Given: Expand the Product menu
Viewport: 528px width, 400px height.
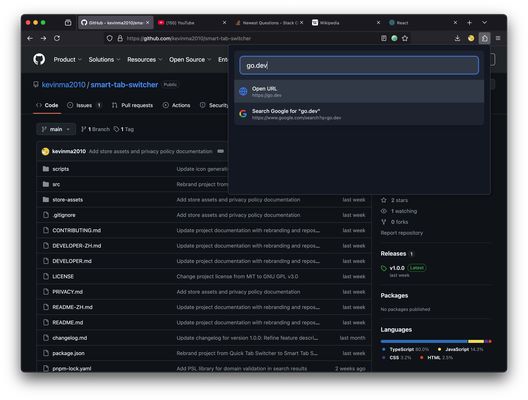Looking at the screenshot, I should coord(67,60).
